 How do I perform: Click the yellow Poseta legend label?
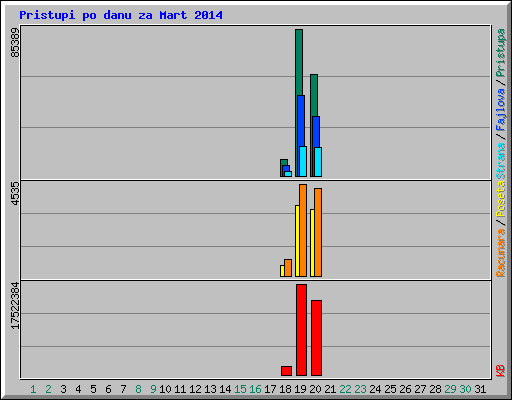(500, 199)
